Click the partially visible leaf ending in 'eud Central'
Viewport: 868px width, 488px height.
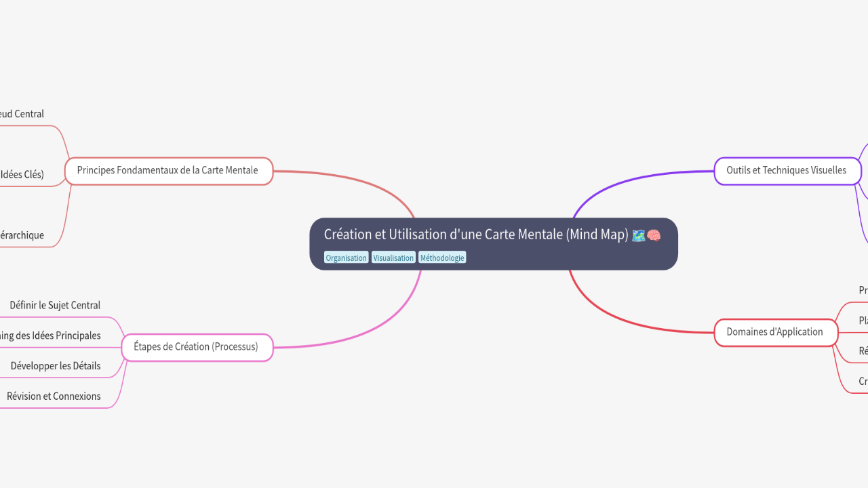point(22,115)
